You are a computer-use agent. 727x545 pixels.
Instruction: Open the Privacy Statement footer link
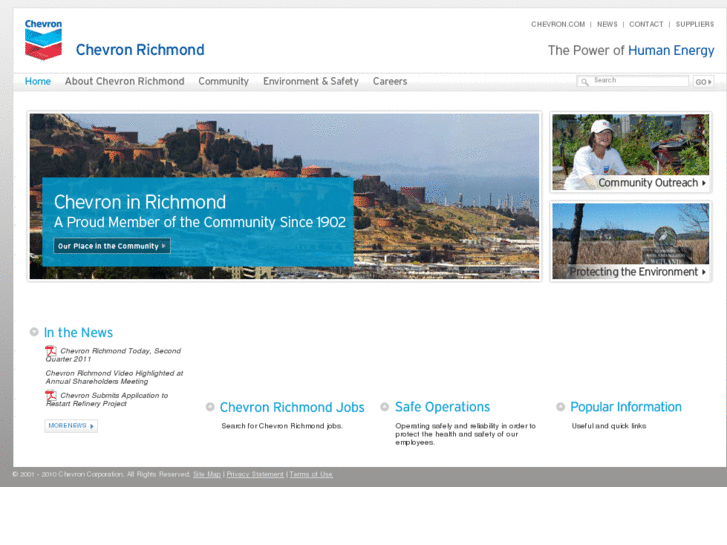click(x=255, y=474)
